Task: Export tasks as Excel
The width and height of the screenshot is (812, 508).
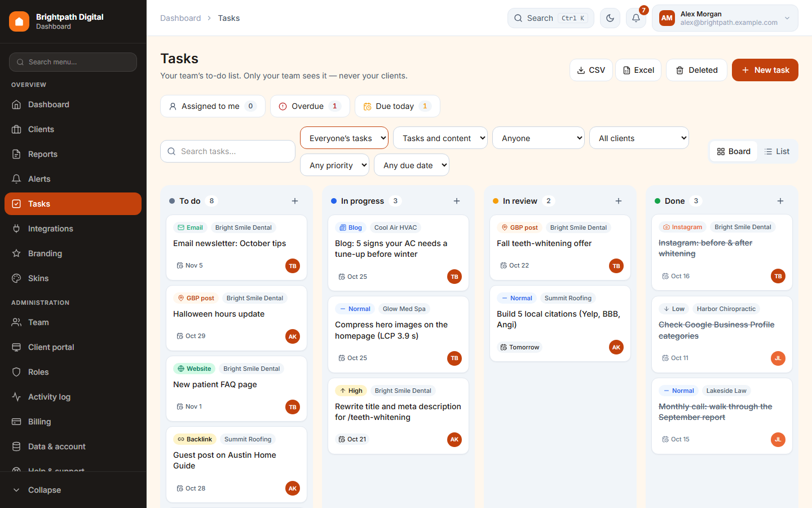Action: tap(638, 70)
